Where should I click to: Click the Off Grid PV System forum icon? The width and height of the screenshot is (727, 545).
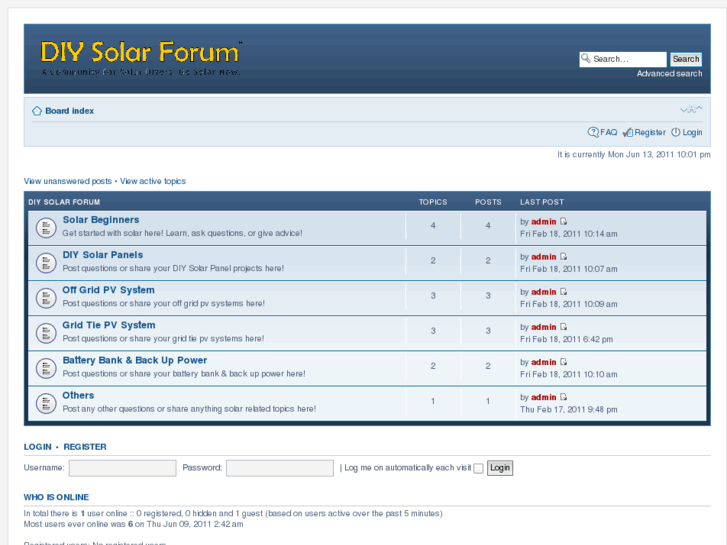45,297
